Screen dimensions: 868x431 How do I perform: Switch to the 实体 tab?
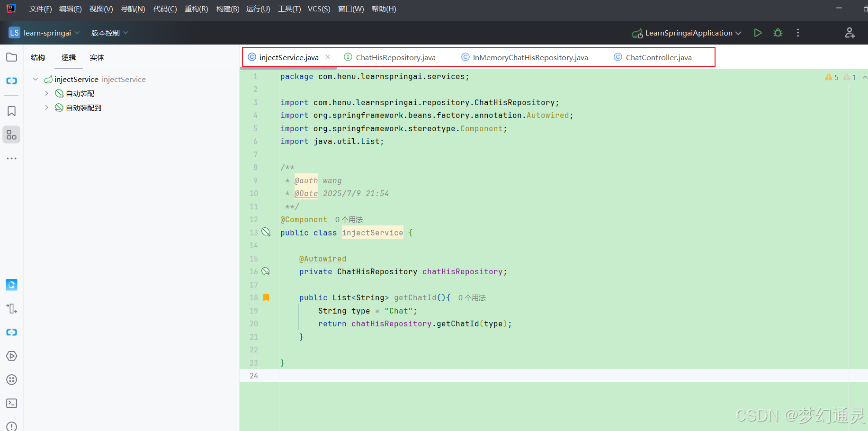(97, 57)
